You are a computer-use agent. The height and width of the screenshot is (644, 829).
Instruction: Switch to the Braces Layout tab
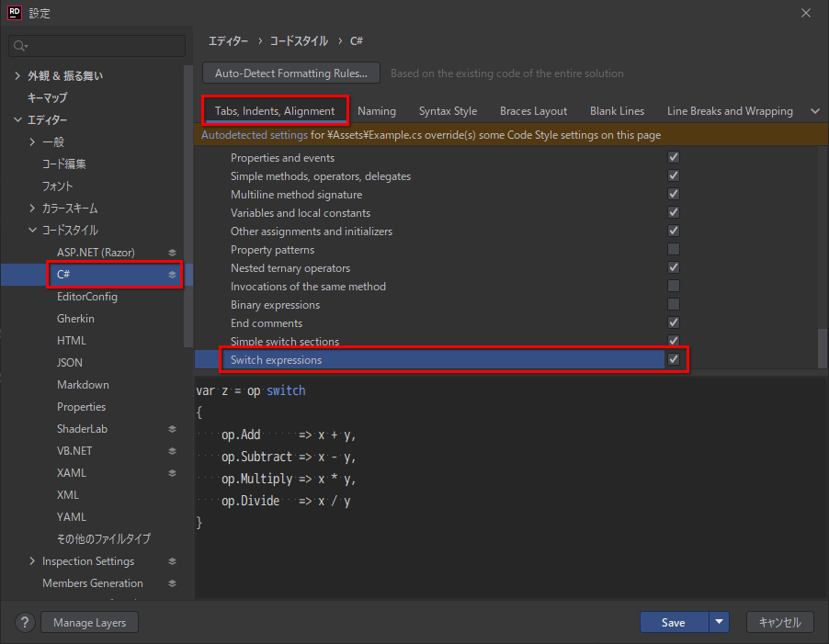coord(533,111)
